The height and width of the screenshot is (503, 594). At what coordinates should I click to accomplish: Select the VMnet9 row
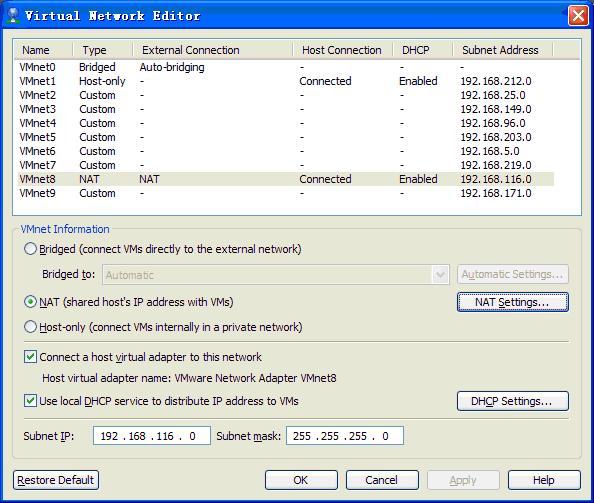point(286,193)
